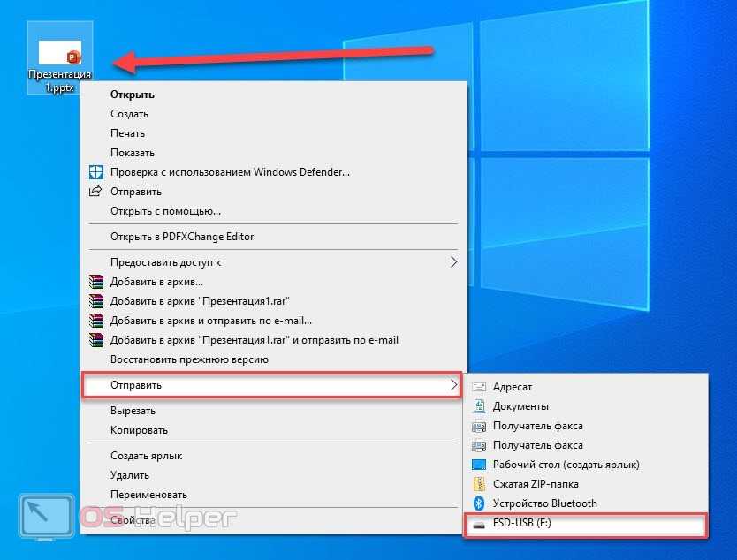The height and width of the screenshot is (560, 737).
Task: Expand the lower Отправить submenu arrow
Action: point(453,385)
